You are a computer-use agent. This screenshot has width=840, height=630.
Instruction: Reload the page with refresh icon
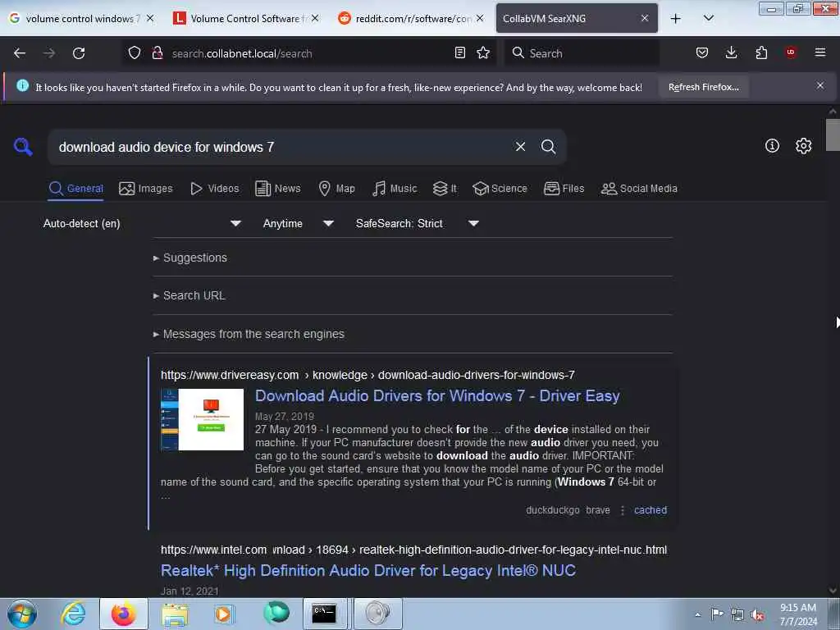point(79,53)
